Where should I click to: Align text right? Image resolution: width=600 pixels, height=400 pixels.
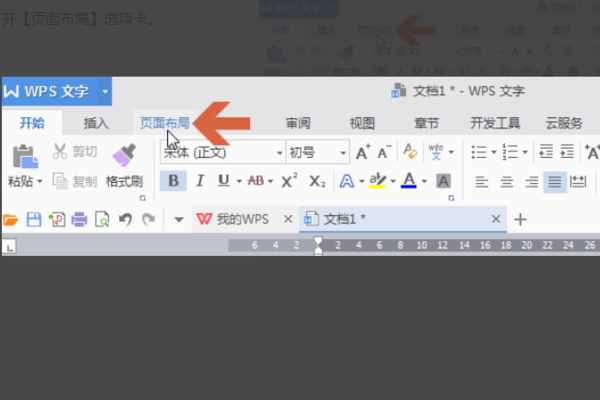click(532, 181)
